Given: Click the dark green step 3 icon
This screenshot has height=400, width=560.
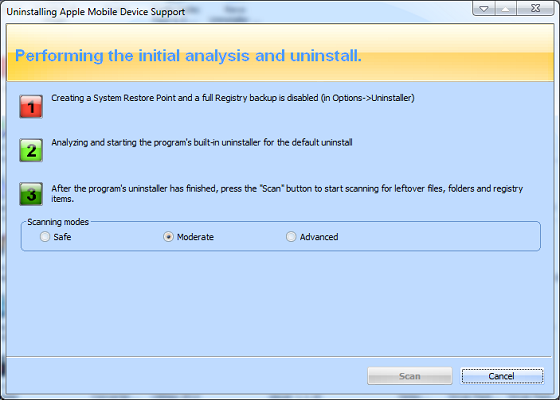Looking at the screenshot, I should [x=31, y=194].
